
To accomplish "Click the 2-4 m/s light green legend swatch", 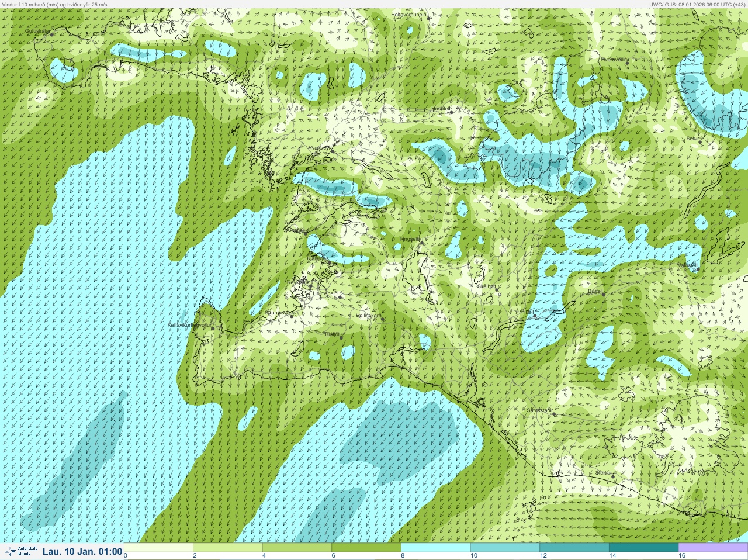I will (228, 548).
